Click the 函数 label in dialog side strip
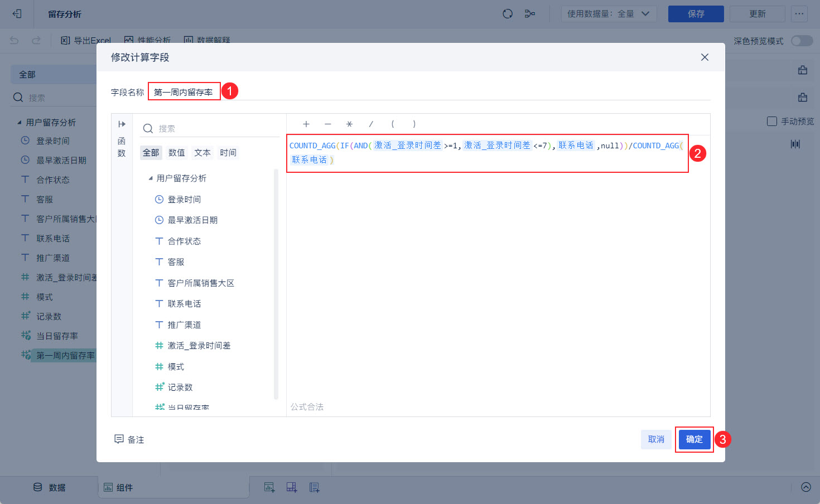 click(x=122, y=147)
